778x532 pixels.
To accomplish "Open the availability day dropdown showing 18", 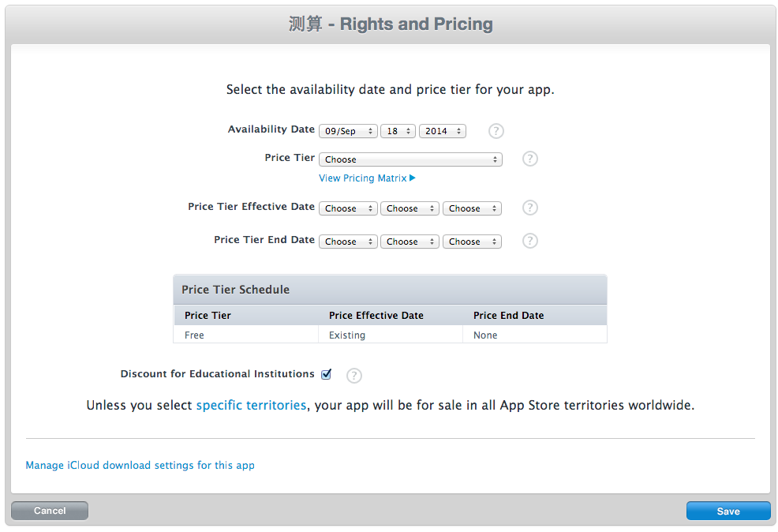I will pyautogui.click(x=398, y=131).
